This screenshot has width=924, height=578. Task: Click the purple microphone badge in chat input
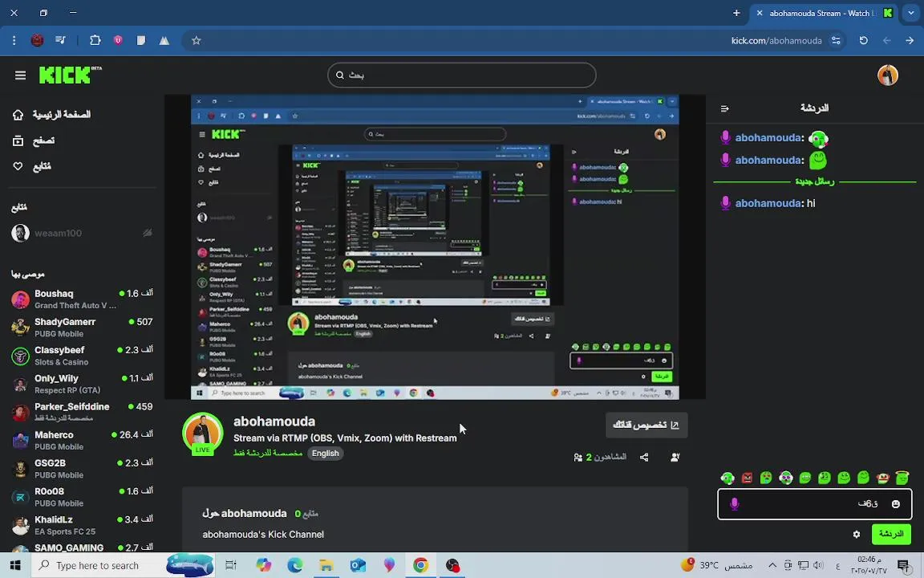click(x=734, y=503)
